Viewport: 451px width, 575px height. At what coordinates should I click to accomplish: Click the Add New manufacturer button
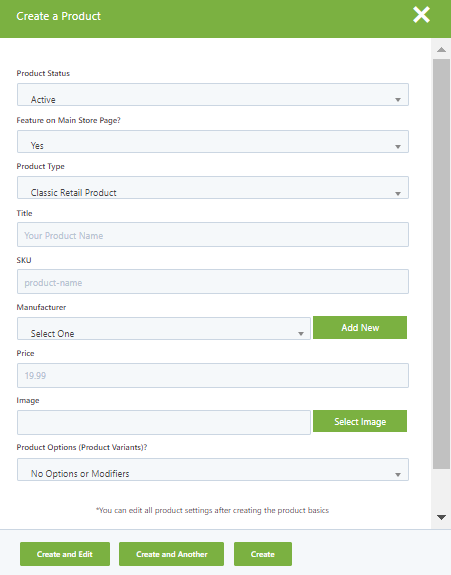360,327
